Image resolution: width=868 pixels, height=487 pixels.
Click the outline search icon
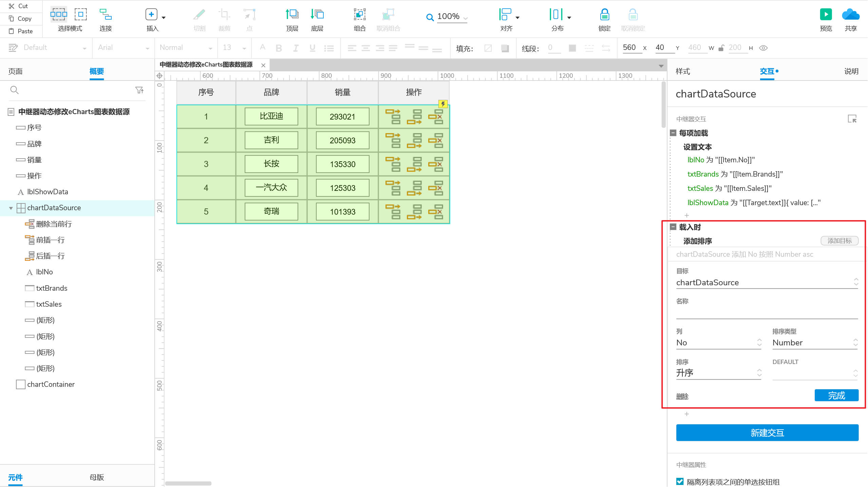coord(14,90)
